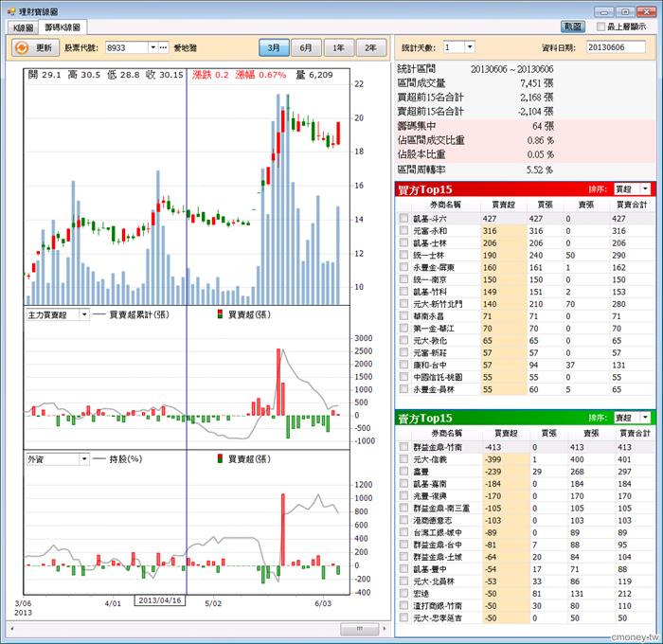Open the buyer Top15 sort order dropdown
Screen dimensions: 663x644
pyautogui.click(x=645, y=188)
